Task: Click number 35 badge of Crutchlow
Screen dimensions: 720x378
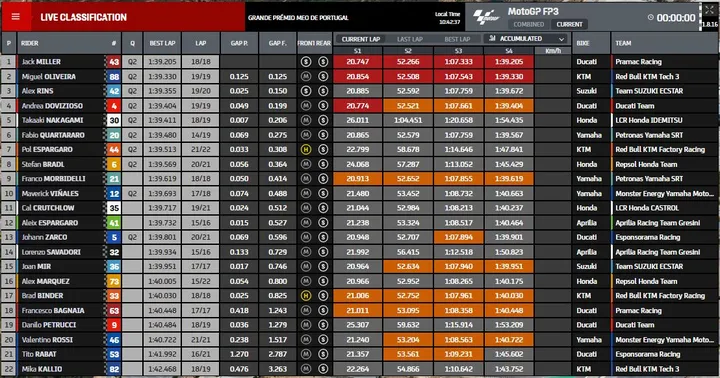Action: [x=114, y=208]
